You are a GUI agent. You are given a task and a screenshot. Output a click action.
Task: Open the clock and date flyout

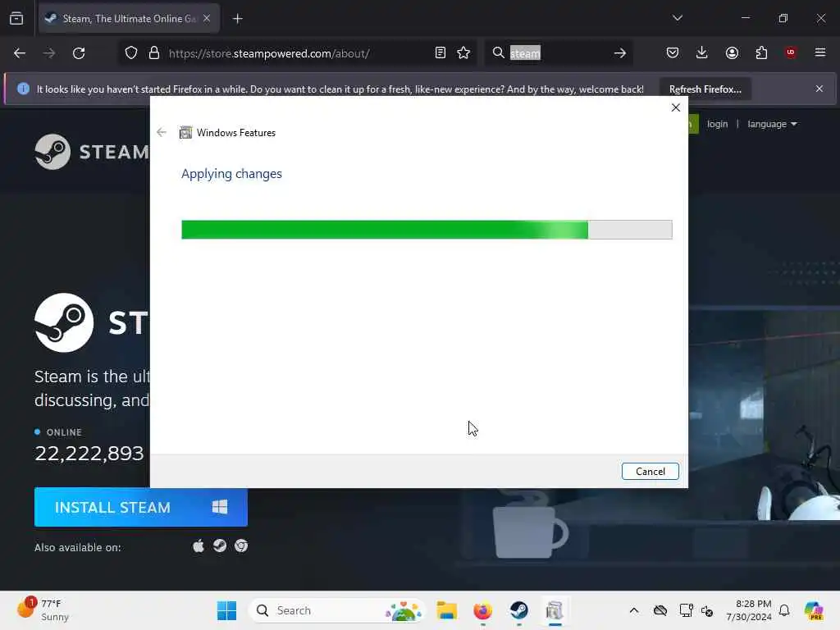pyautogui.click(x=749, y=610)
